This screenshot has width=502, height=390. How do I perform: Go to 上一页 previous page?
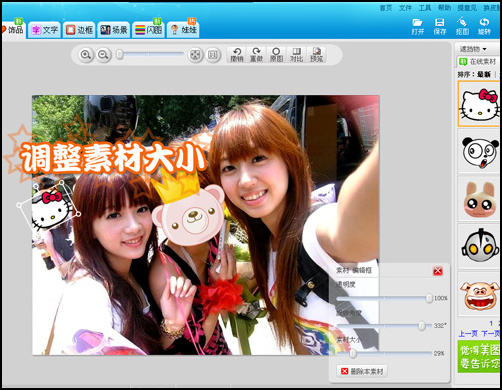pyautogui.click(x=468, y=334)
